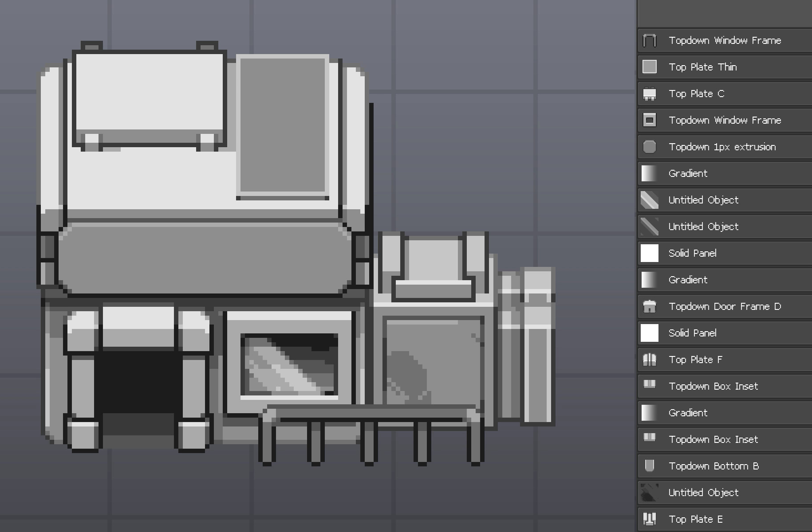This screenshot has height=532, width=812.
Task: Click the Topdown Bottom B layer icon
Action: [x=650, y=466]
